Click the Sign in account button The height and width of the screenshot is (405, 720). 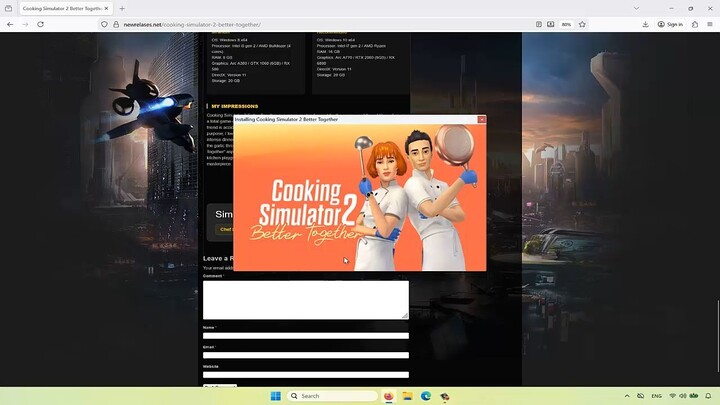[x=670, y=24]
